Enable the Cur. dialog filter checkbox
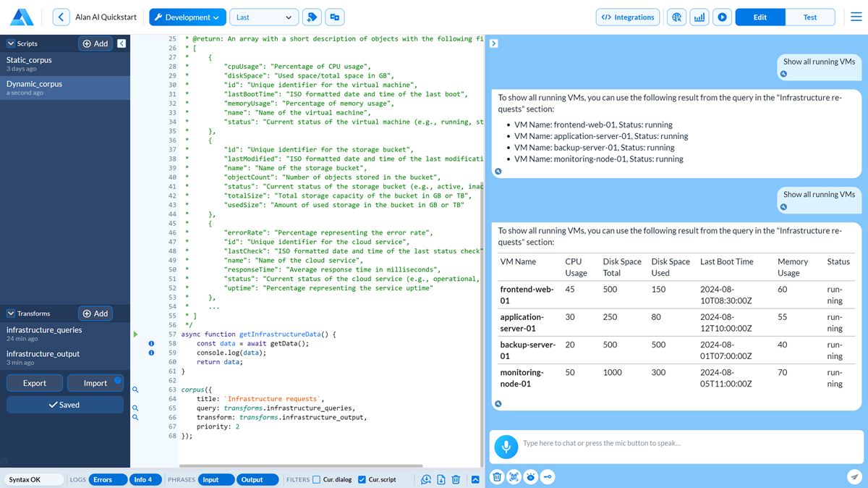Viewport: 868px width, 488px height. (x=316, y=479)
